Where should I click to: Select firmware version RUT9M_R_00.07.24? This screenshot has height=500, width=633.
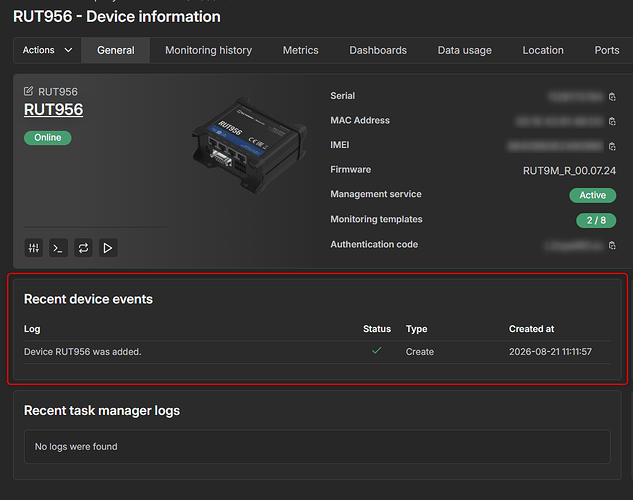coord(569,171)
